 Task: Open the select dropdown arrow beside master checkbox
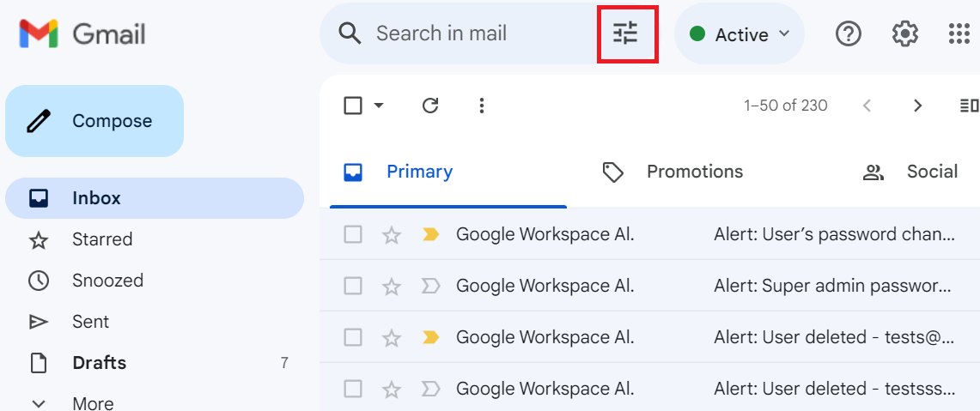pos(379,106)
